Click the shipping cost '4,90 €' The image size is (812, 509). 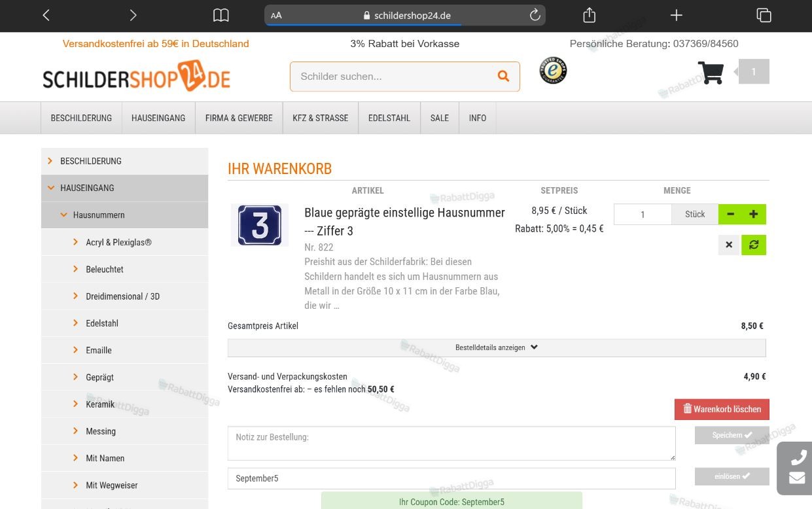[x=754, y=377]
